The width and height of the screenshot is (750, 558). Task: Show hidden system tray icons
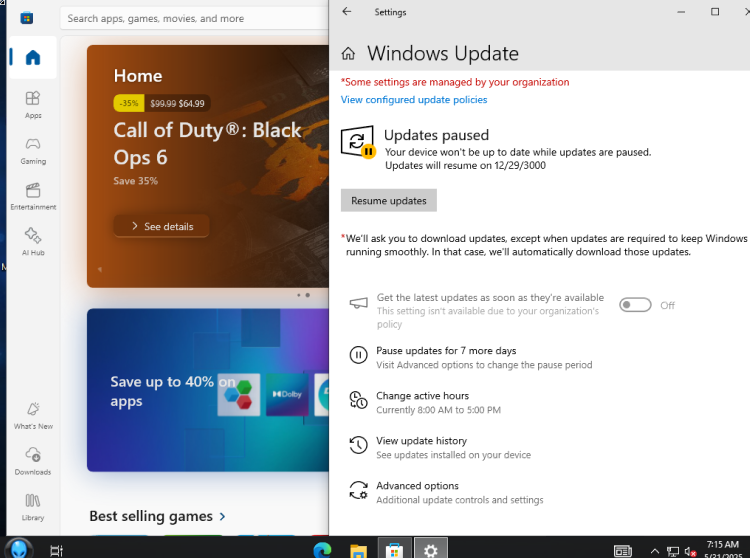[x=655, y=551]
